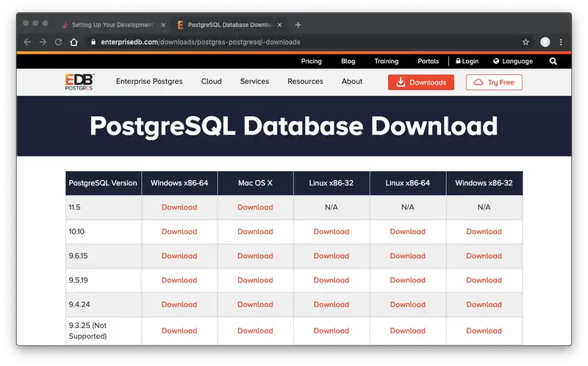Open the Chrome profile avatar

pyautogui.click(x=545, y=42)
